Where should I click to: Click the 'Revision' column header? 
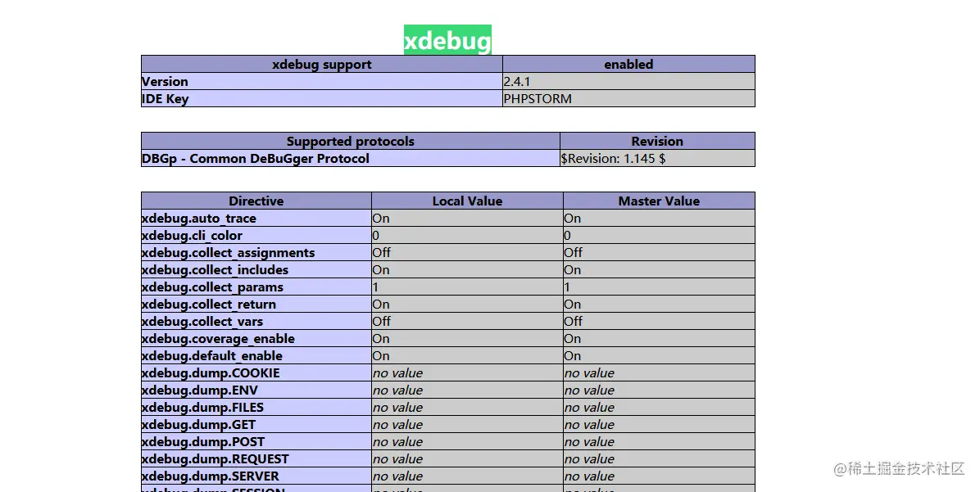(x=657, y=141)
